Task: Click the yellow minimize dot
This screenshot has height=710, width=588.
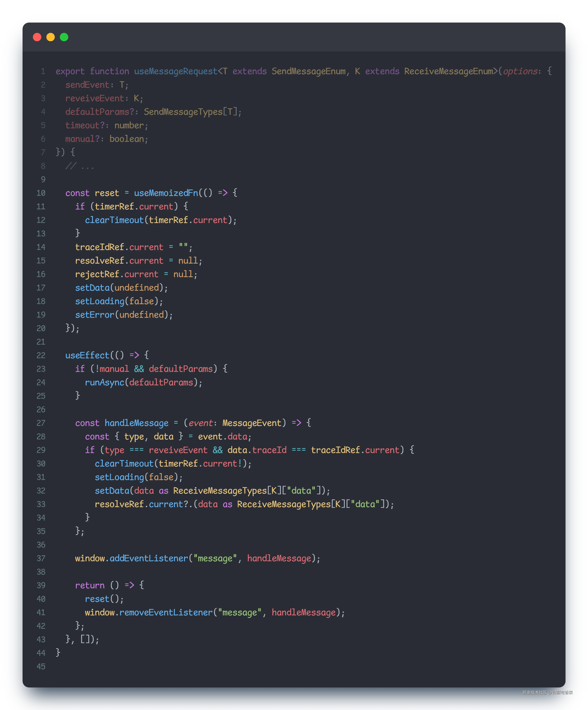Action: [x=51, y=37]
